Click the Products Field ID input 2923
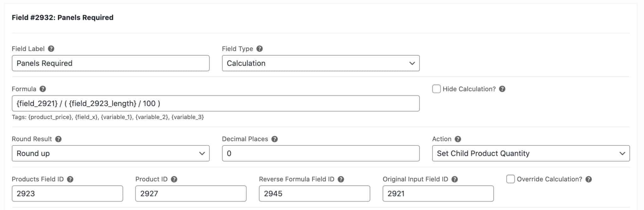The width and height of the screenshot is (644, 210). 67,194
